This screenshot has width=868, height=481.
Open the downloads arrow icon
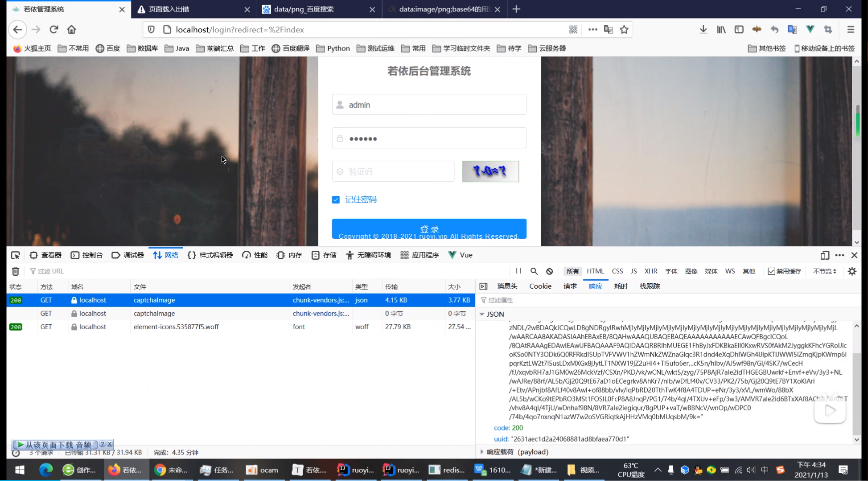coord(703,29)
